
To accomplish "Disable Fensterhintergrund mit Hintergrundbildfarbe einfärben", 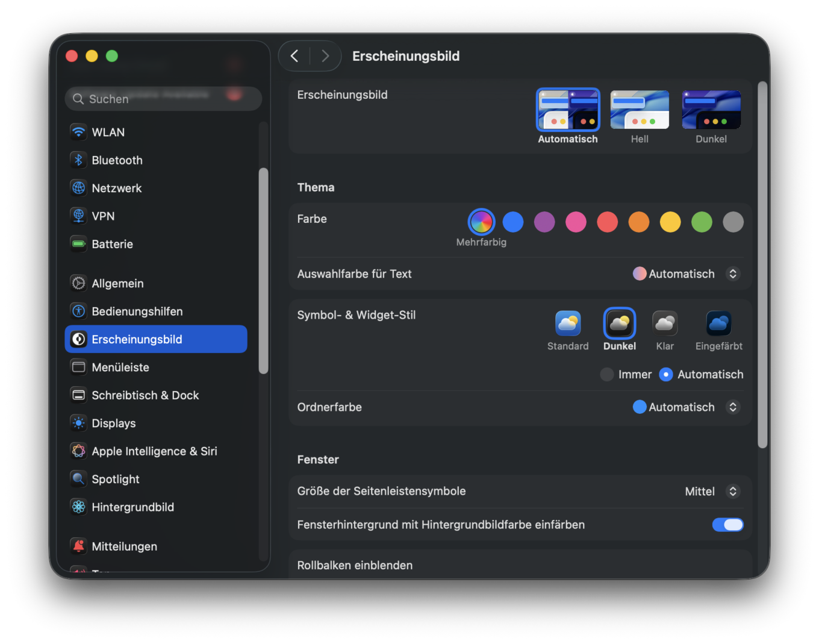I will coord(728,525).
